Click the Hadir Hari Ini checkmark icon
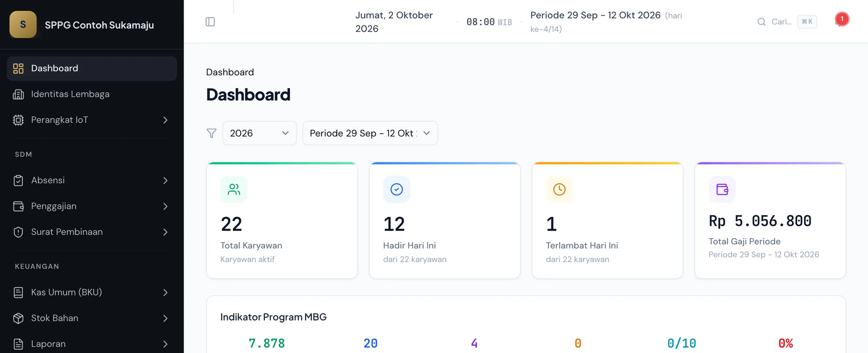 point(397,189)
